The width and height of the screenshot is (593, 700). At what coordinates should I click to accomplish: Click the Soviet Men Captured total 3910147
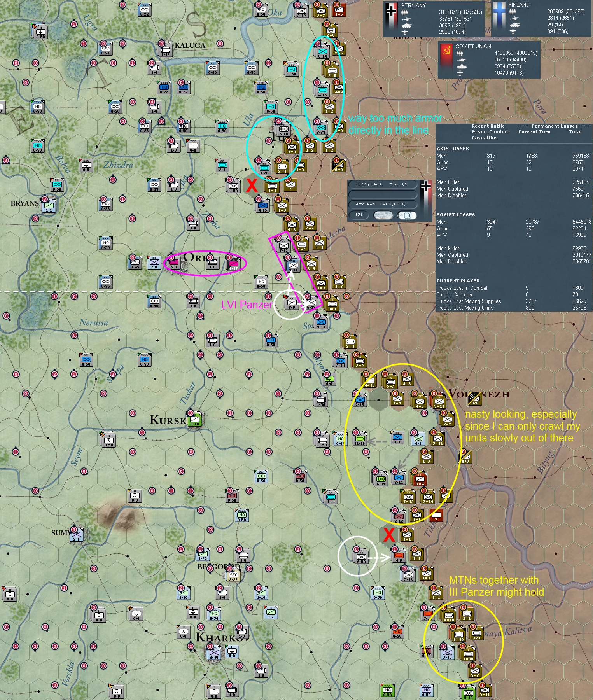coord(582,255)
